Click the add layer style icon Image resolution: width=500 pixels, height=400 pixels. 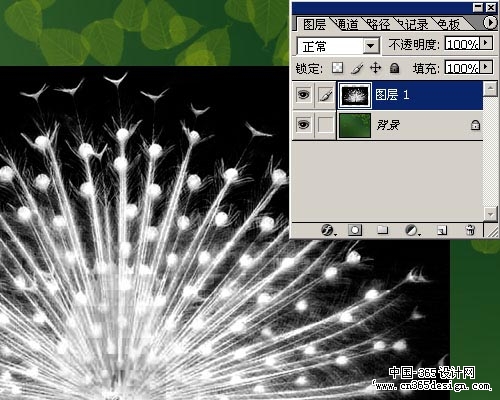click(x=328, y=230)
